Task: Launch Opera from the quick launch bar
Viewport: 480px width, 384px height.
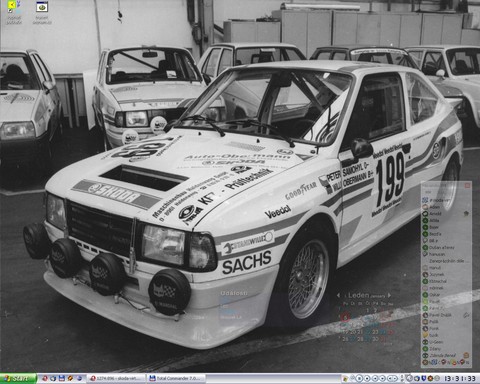Action: coord(45,378)
